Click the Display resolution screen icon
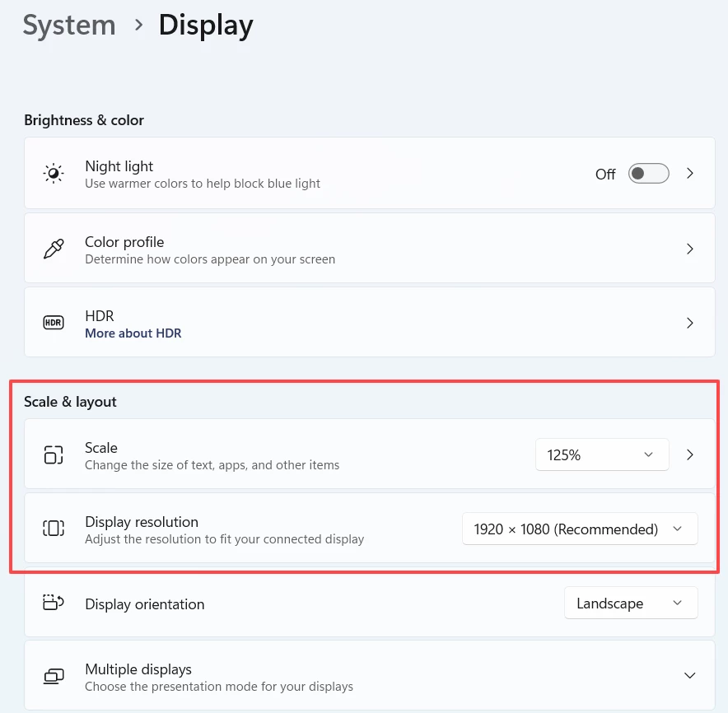 tap(54, 529)
